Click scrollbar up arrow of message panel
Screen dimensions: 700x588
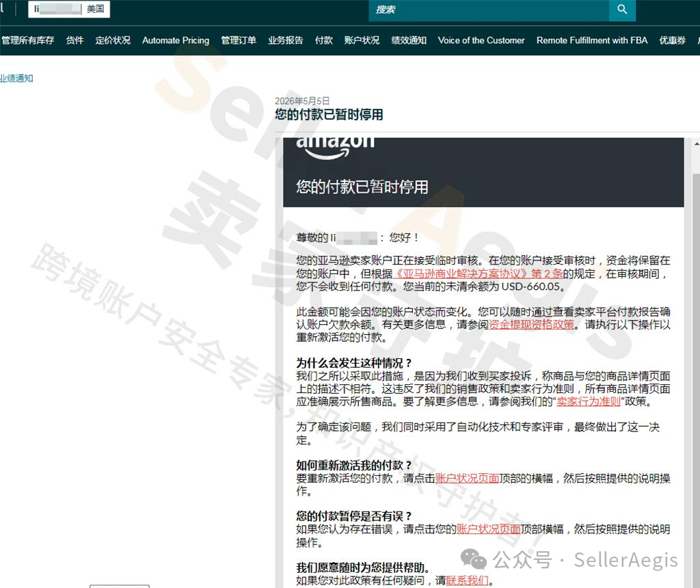click(697, 144)
